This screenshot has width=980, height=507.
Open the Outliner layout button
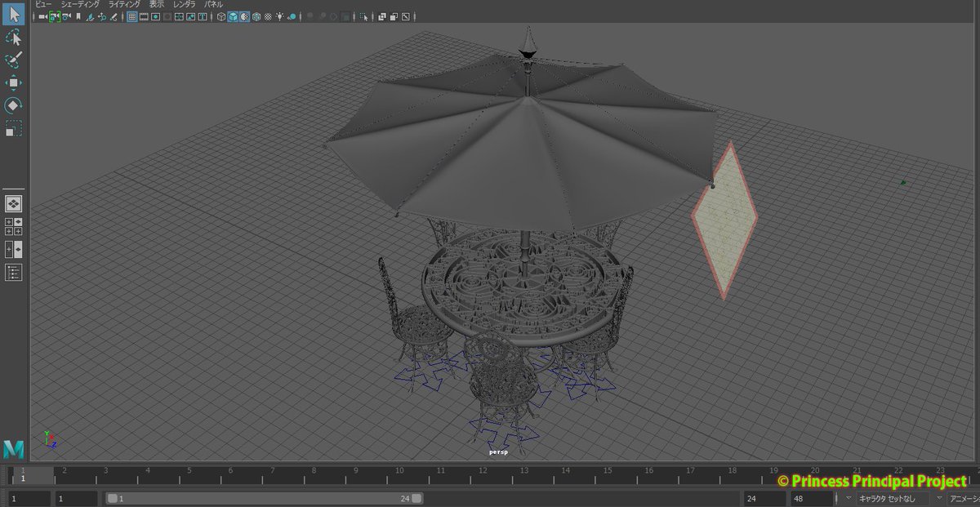14,273
